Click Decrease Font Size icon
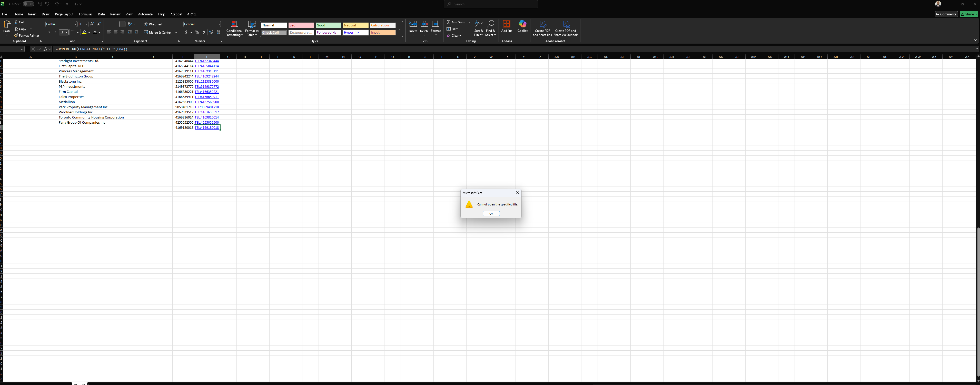 pyautogui.click(x=98, y=24)
